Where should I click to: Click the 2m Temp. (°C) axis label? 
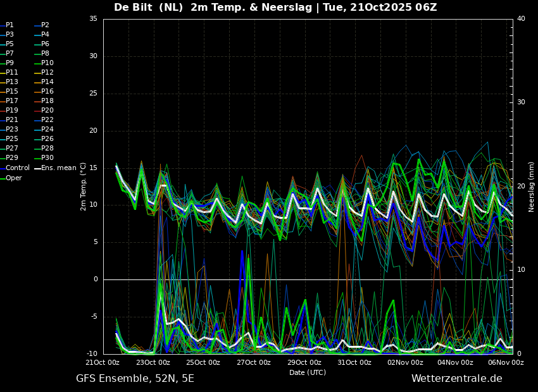[x=83, y=187]
